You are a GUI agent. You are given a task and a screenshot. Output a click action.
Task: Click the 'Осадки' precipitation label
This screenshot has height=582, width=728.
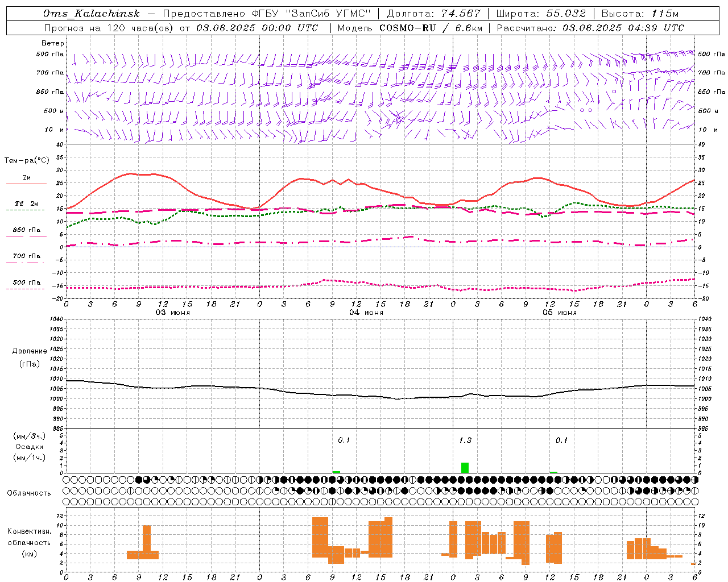point(30,447)
